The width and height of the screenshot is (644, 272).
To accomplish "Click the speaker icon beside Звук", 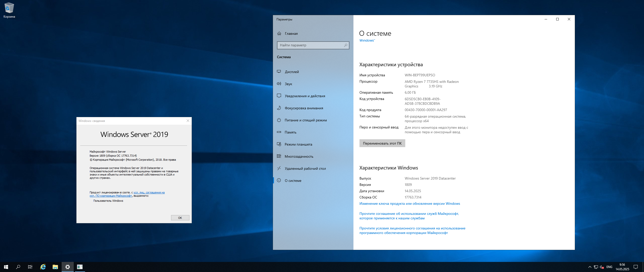I will pos(279,84).
